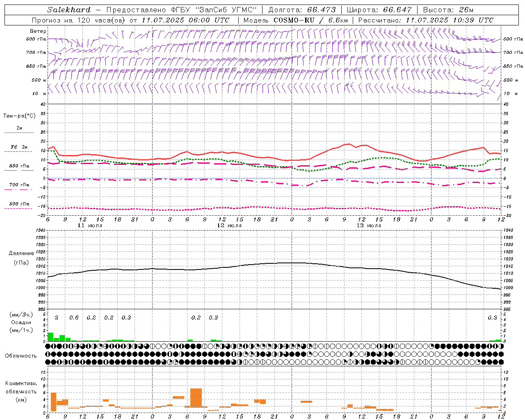Select the 'ФГБУ "ЗапСиб УГМС"' provider text
This screenshot has height=420, width=525.
pyautogui.click(x=213, y=10)
